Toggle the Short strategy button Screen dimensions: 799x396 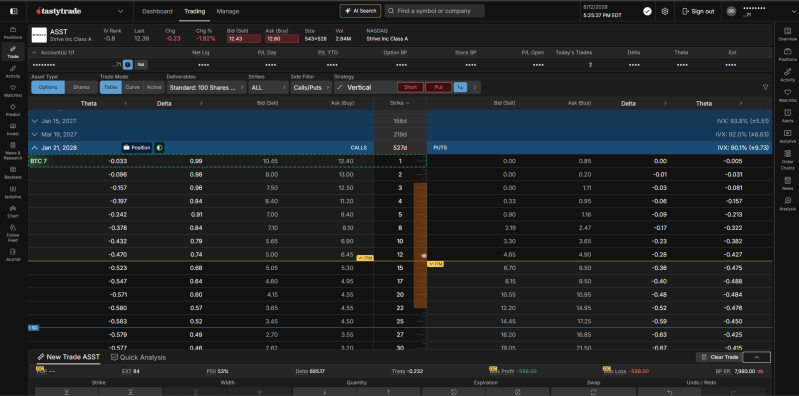click(410, 87)
